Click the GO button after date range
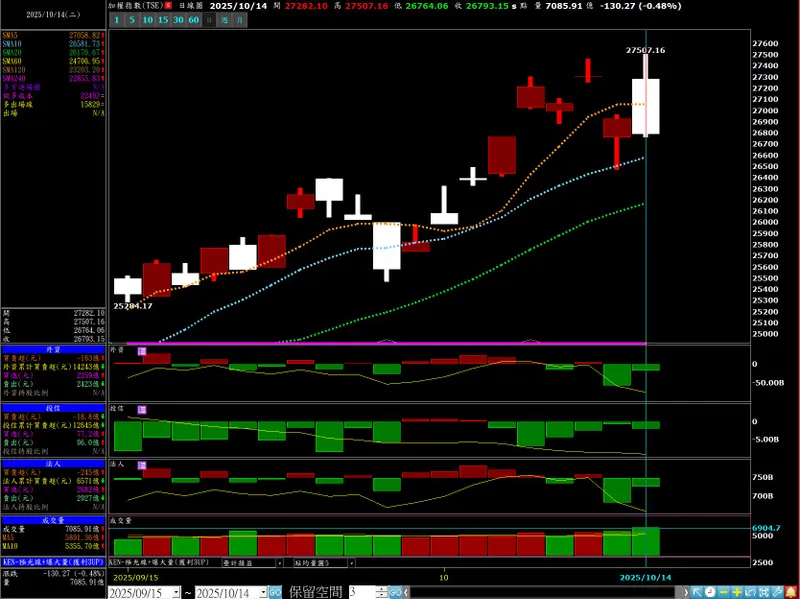This screenshot has width=800, height=599. coord(275,593)
